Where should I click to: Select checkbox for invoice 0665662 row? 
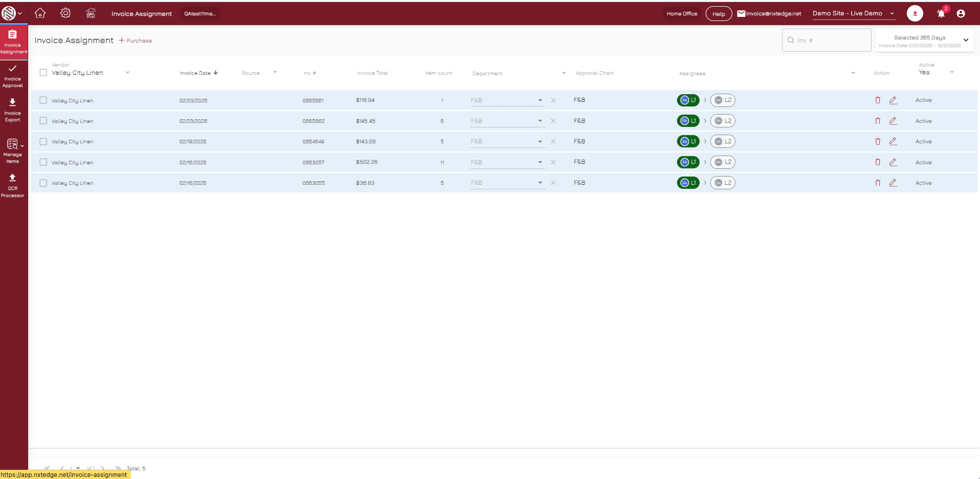[x=43, y=121]
